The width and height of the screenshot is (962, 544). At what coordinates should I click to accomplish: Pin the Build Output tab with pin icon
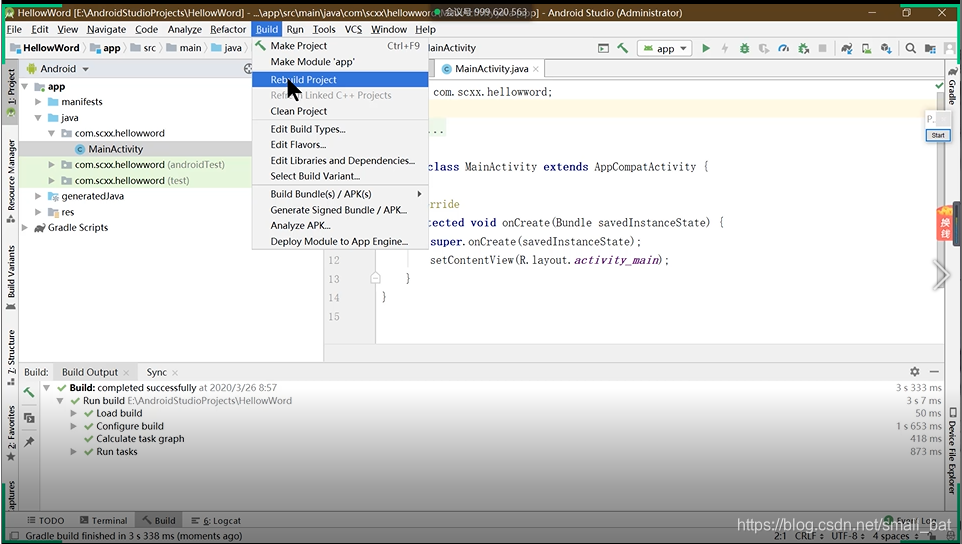tap(29, 442)
